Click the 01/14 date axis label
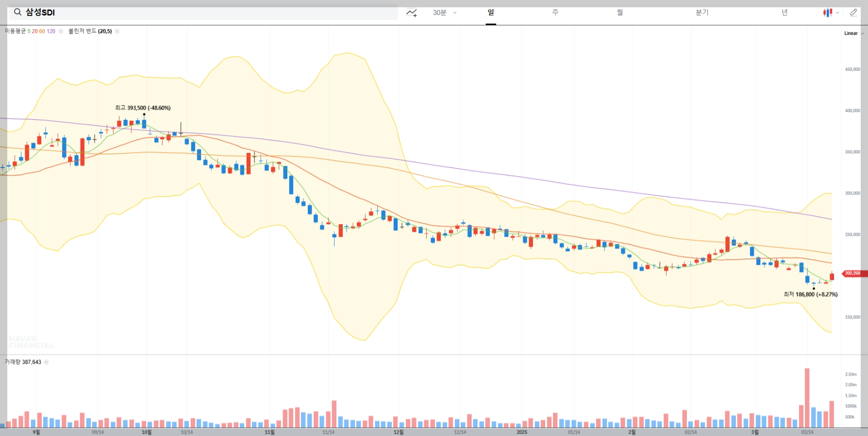 click(x=574, y=432)
